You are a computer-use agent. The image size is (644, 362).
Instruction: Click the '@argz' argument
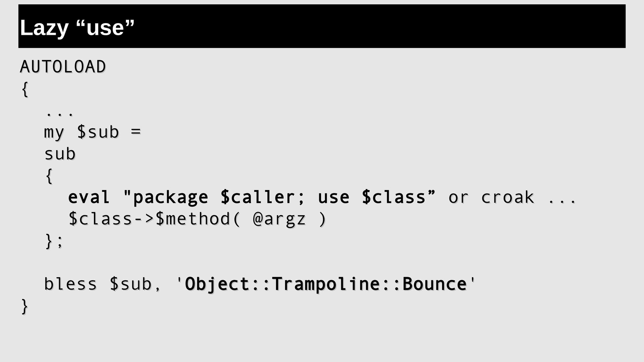(279, 219)
